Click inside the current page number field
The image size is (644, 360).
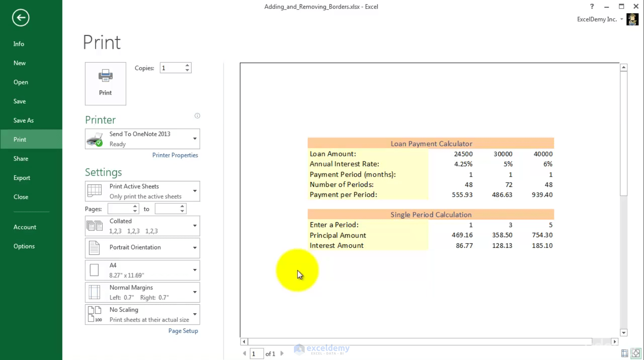257,353
